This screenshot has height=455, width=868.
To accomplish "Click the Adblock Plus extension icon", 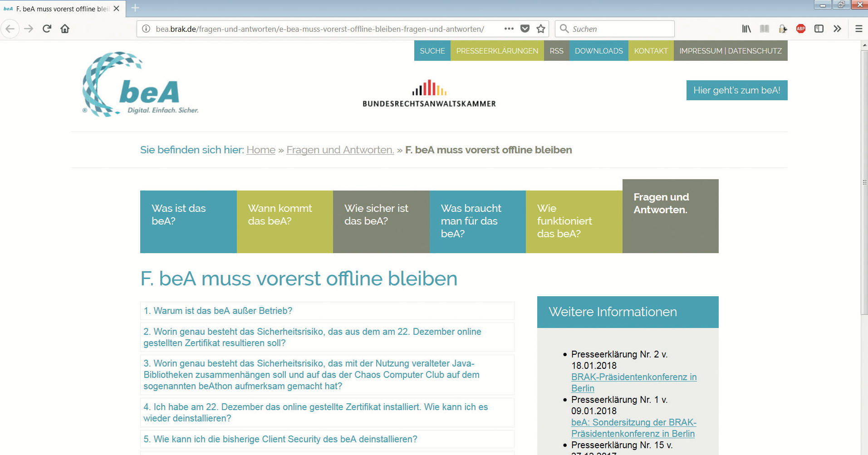I will click(x=800, y=29).
